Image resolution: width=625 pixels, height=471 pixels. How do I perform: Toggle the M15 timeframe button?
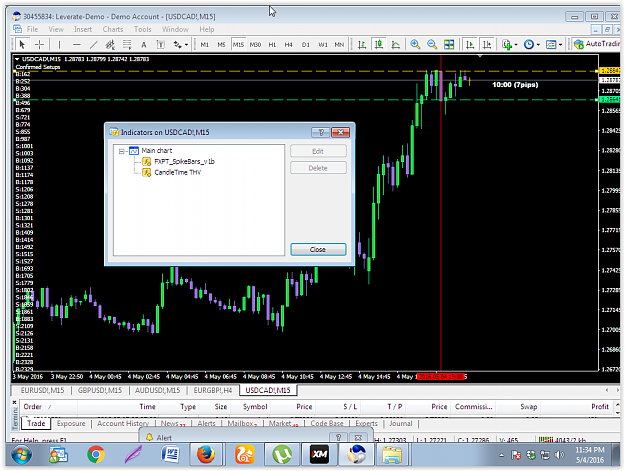pos(238,45)
